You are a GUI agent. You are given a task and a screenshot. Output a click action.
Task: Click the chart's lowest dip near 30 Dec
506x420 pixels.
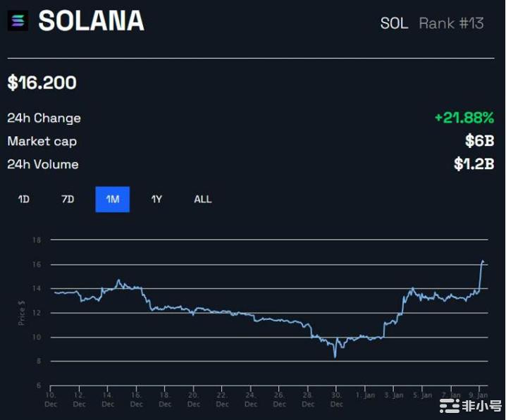[335, 357]
